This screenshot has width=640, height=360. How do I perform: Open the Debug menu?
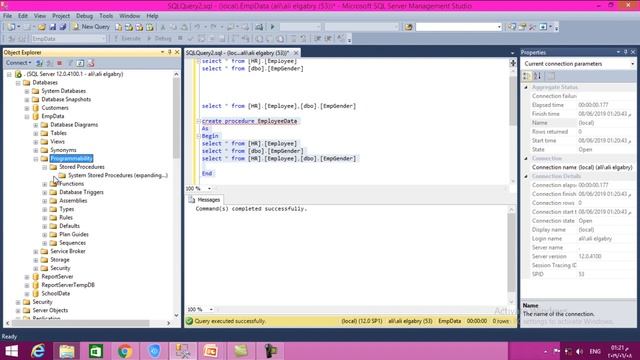point(84,16)
